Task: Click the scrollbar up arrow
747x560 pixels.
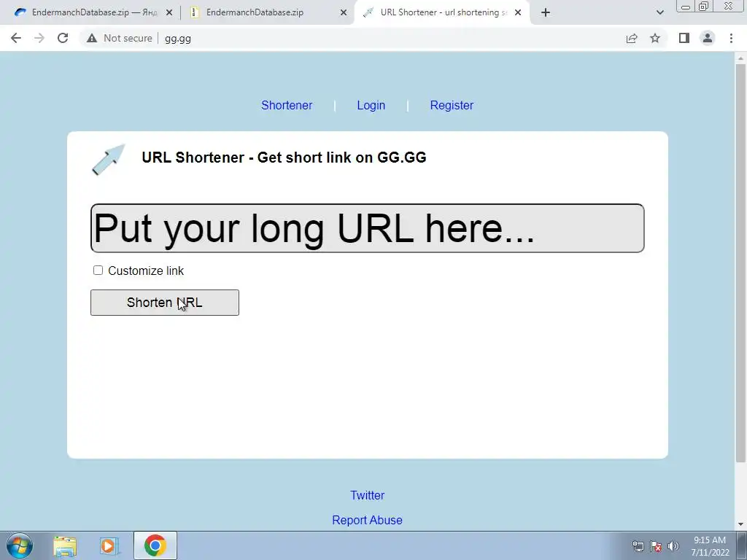Action: click(740, 58)
